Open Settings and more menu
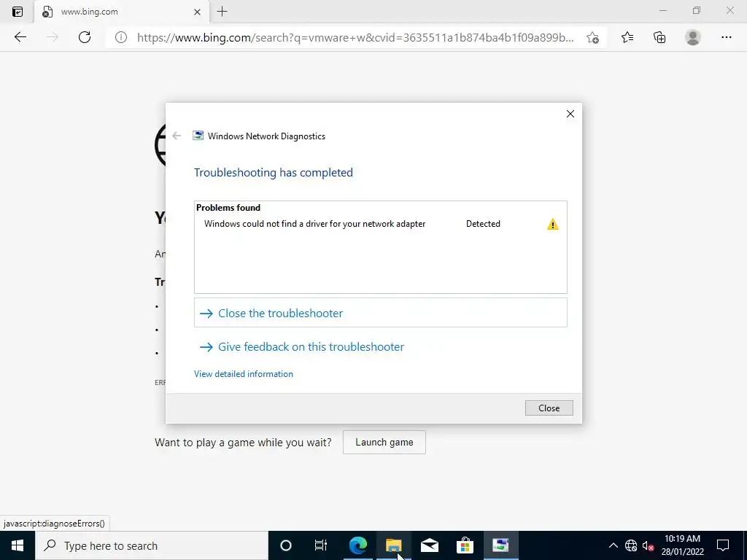Image resolution: width=747 pixels, height=560 pixels. [726, 37]
